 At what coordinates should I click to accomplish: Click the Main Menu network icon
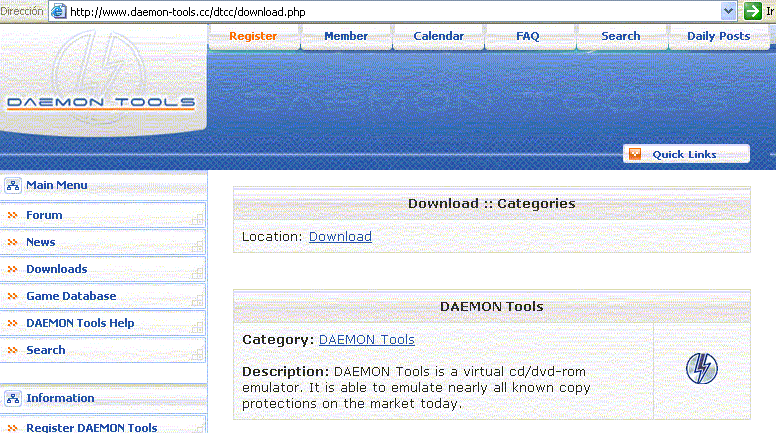[13, 186]
